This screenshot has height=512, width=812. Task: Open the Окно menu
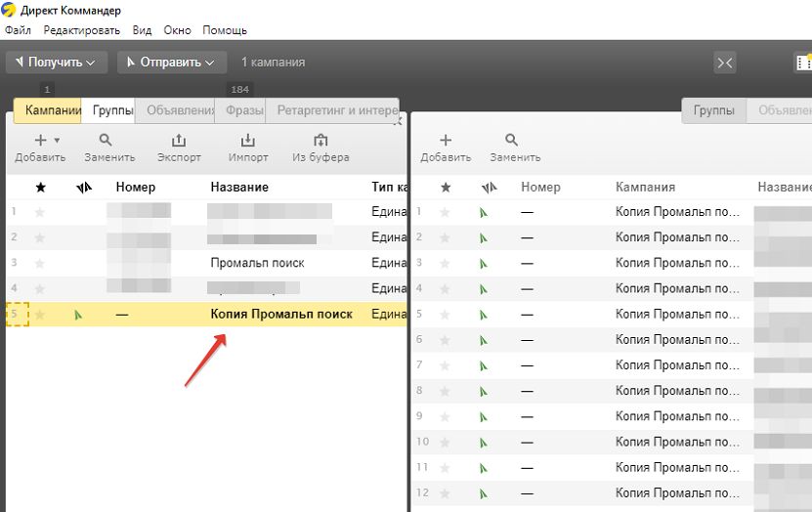click(x=177, y=30)
